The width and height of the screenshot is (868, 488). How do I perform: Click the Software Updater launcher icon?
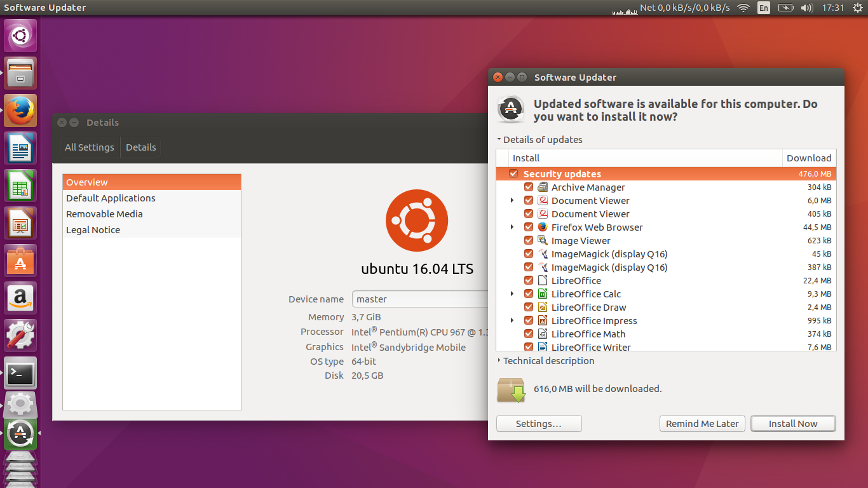pyautogui.click(x=21, y=433)
